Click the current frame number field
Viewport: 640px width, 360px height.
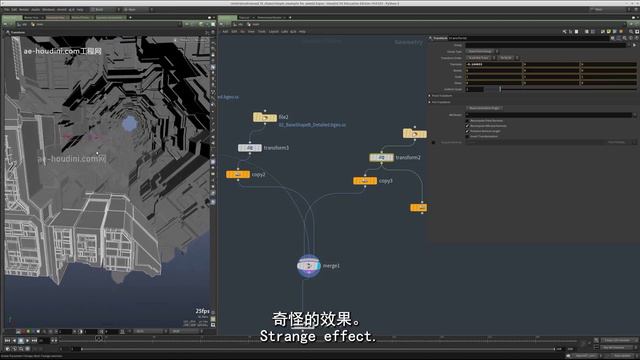click(45, 340)
